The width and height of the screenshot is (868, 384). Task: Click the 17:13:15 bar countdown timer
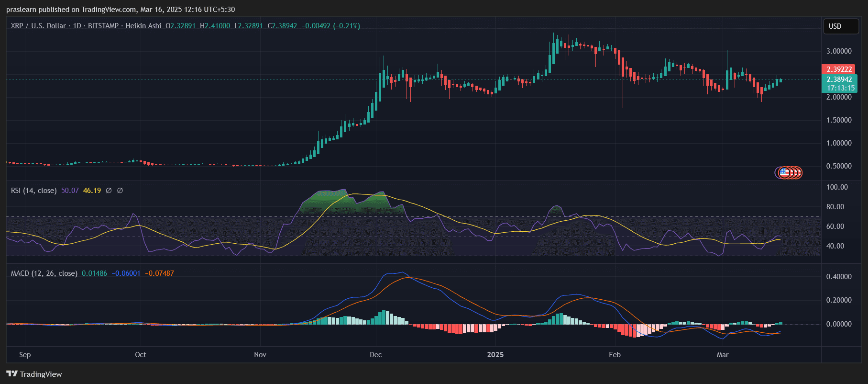coord(840,88)
